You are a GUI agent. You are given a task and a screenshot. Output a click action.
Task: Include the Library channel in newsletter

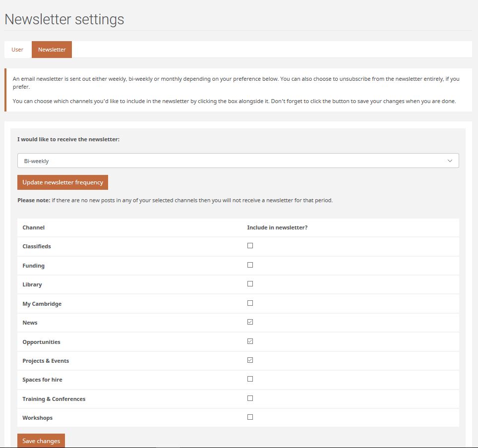pyautogui.click(x=250, y=284)
